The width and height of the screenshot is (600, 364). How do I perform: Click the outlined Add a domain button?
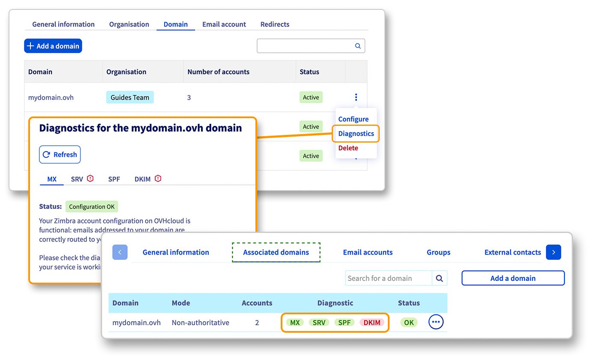[x=513, y=278]
